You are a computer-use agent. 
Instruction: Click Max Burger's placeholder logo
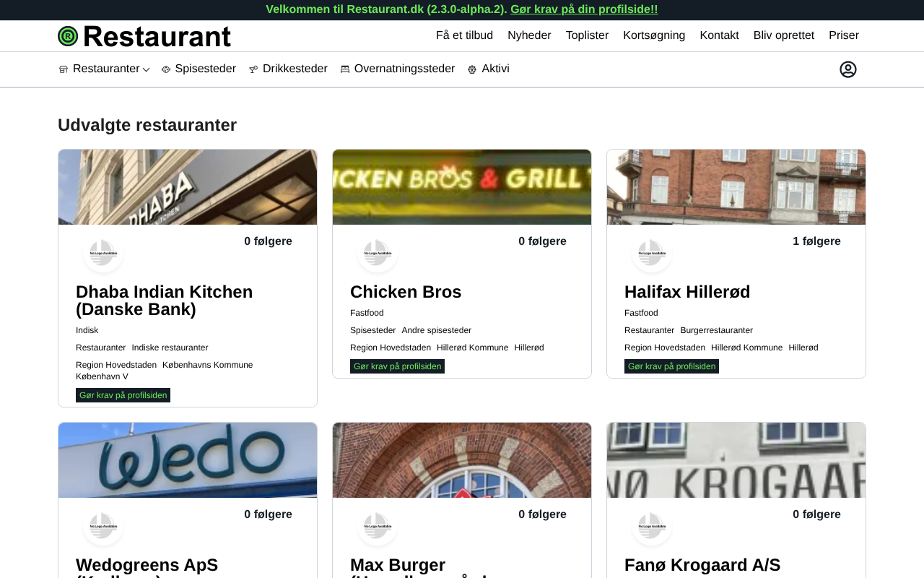click(x=378, y=526)
